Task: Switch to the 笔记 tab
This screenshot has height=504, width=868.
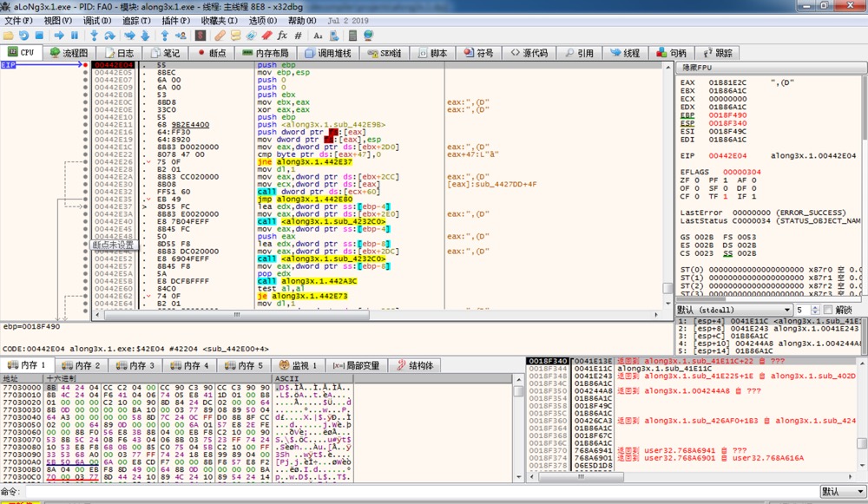Action: click(x=166, y=53)
